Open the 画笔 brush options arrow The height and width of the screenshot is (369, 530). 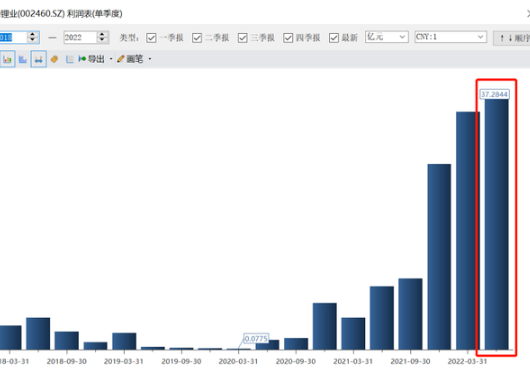[150, 59]
